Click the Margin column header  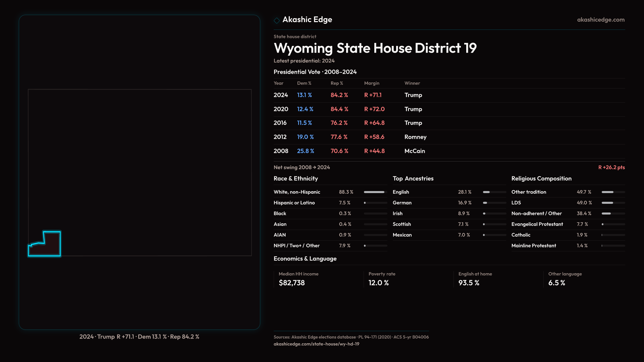click(x=372, y=83)
